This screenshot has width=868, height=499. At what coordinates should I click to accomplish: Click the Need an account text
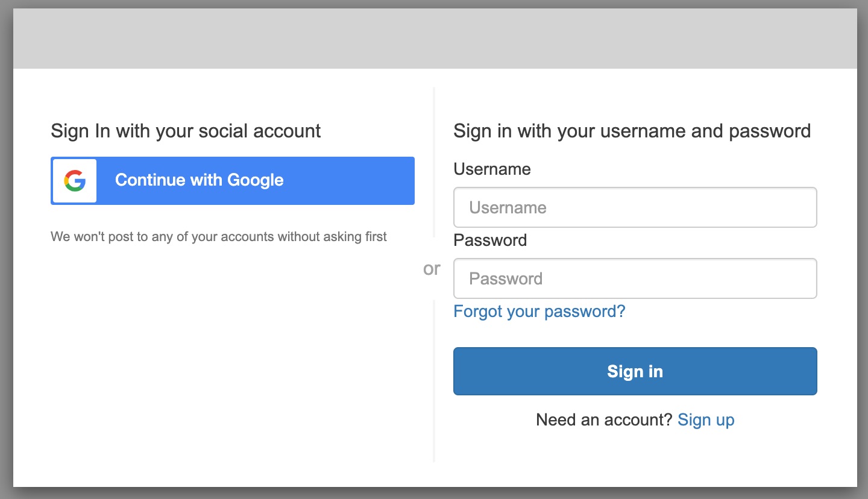[603, 419]
